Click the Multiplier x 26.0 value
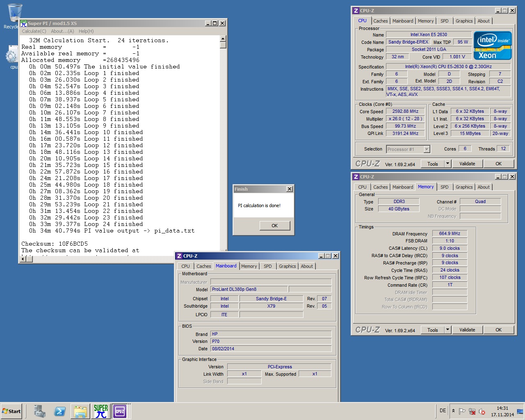525x420 pixels. (x=405, y=119)
